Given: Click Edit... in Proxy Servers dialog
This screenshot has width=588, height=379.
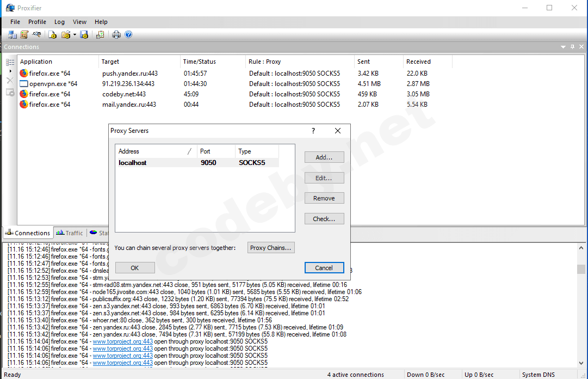Looking at the screenshot, I should click(x=324, y=178).
